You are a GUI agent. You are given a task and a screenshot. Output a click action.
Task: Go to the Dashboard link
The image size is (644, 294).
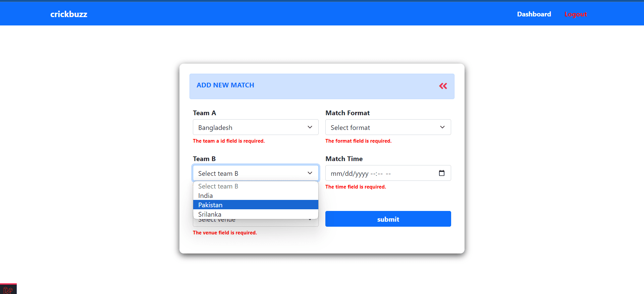pos(534,14)
